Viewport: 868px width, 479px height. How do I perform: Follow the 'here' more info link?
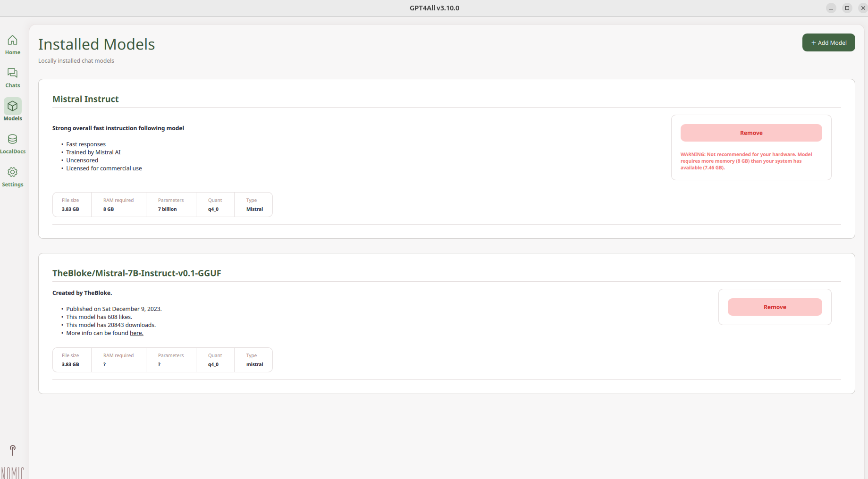(136, 333)
